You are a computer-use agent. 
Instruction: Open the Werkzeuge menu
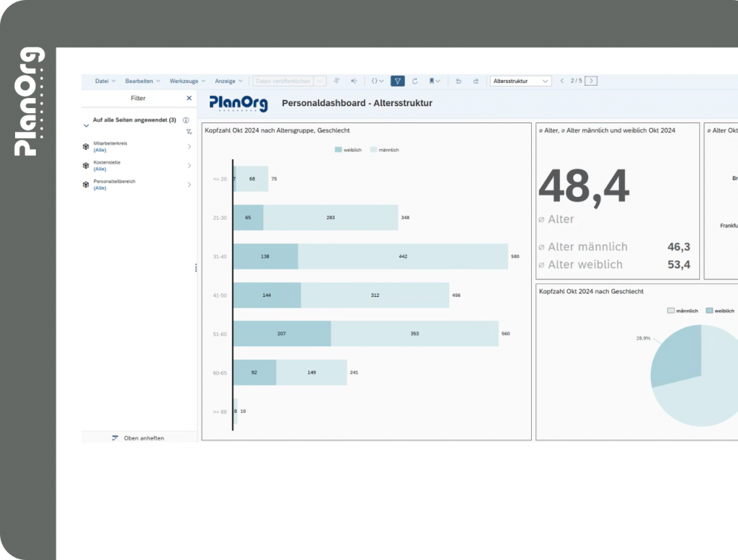tap(187, 81)
